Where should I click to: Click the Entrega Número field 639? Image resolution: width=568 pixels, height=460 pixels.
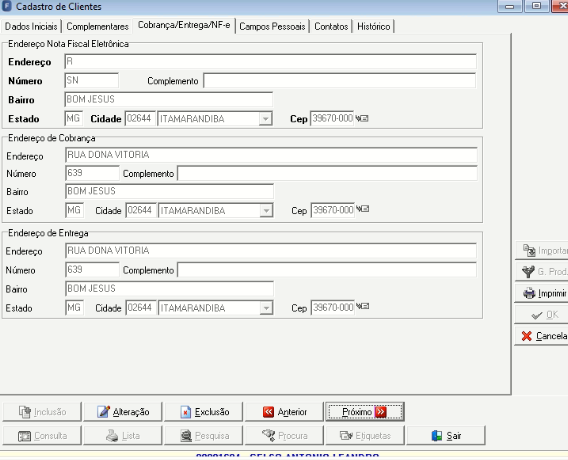[92, 269]
